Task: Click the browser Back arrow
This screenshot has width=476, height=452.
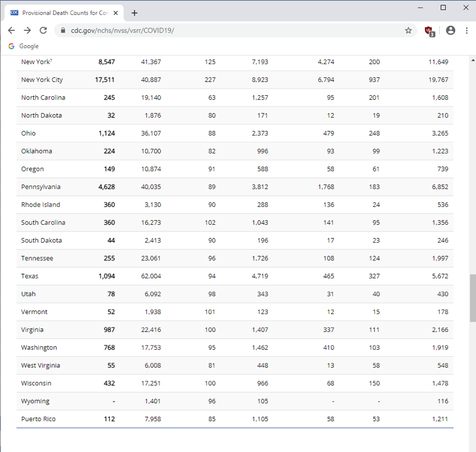Action: pyautogui.click(x=12, y=30)
